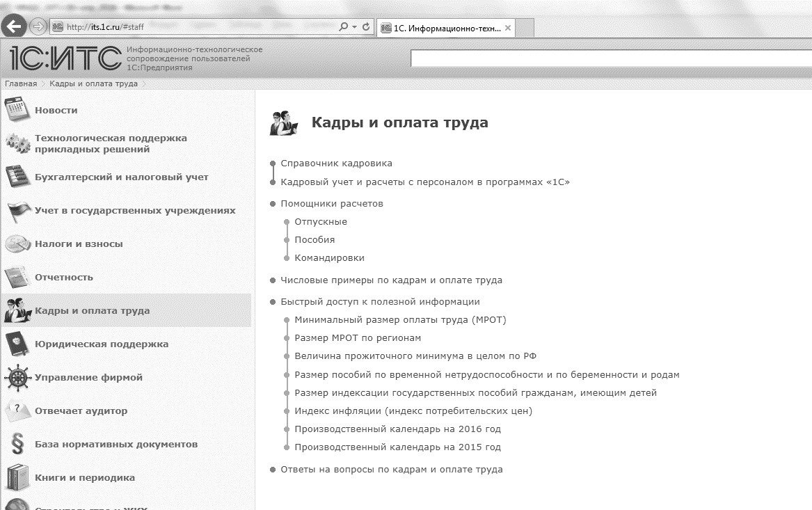This screenshot has width=812, height=510.
Task: Open Пособия calculator link
Action: [315, 240]
